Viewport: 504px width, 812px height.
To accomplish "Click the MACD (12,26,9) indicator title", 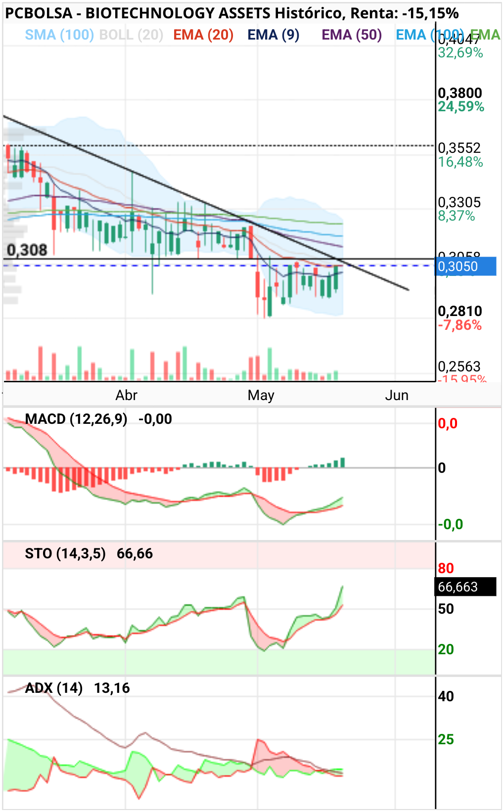I will pyautogui.click(x=76, y=419).
